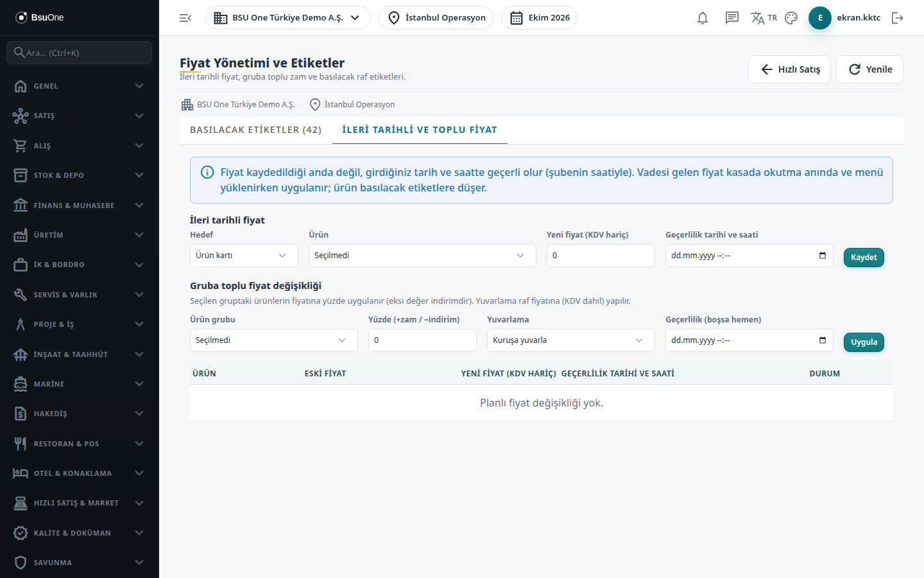Open the Otel & Konaklama menu
Image resolution: width=924 pixels, height=578 pixels.
(x=80, y=473)
